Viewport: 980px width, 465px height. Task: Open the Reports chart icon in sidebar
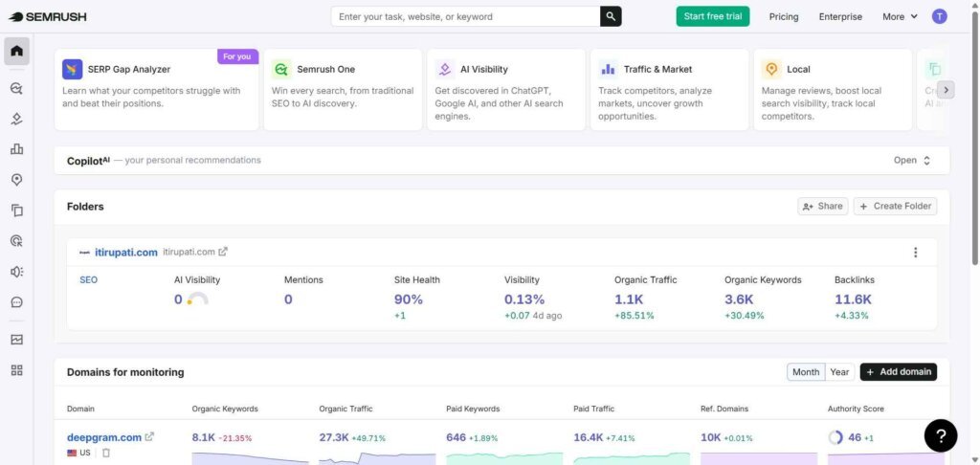(x=17, y=340)
